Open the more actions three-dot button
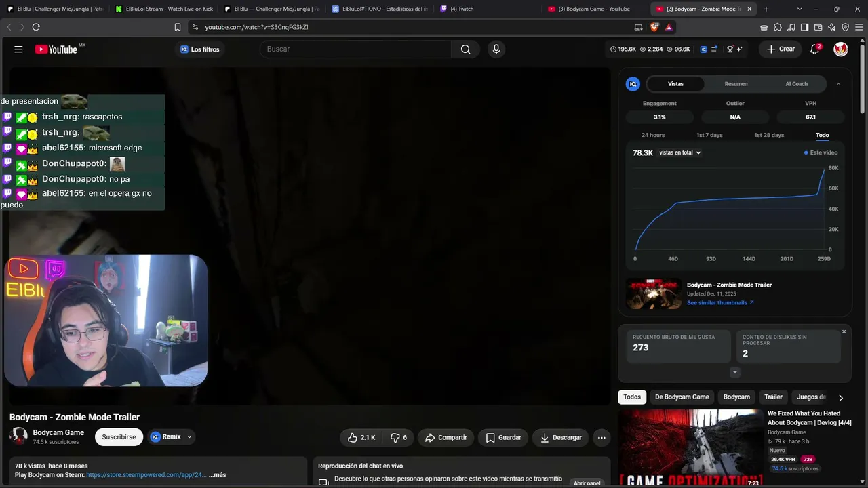This screenshot has width=868, height=488. [x=601, y=438]
